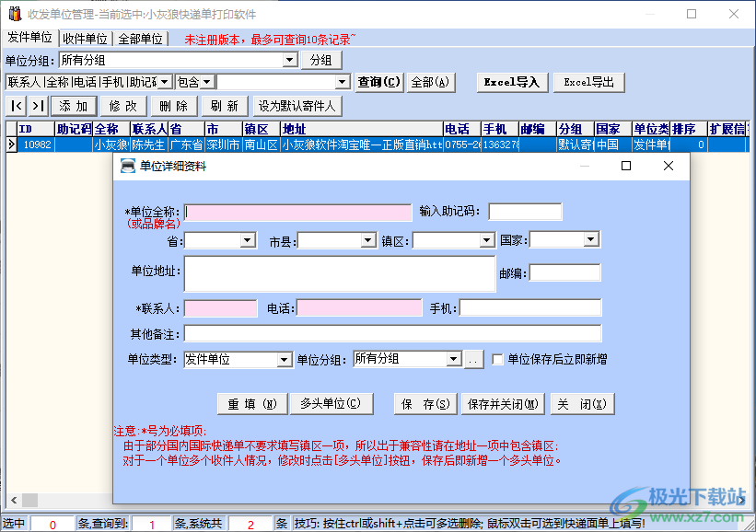Click the 多头单位(C) button

pyautogui.click(x=331, y=404)
